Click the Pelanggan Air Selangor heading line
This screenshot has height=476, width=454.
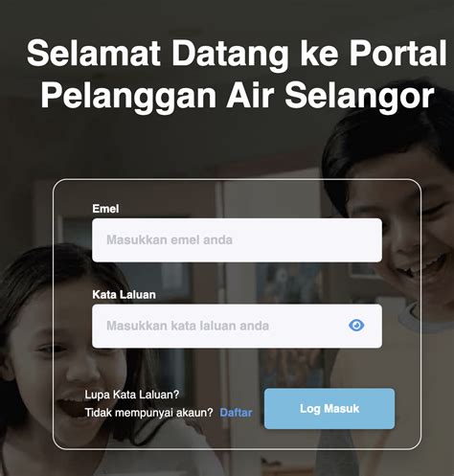tap(237, 96)
